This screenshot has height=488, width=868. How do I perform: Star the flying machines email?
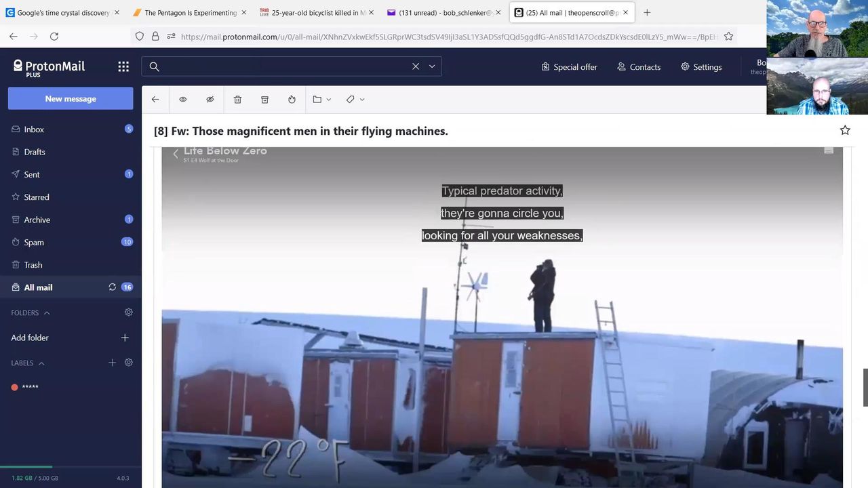point(845,130)
